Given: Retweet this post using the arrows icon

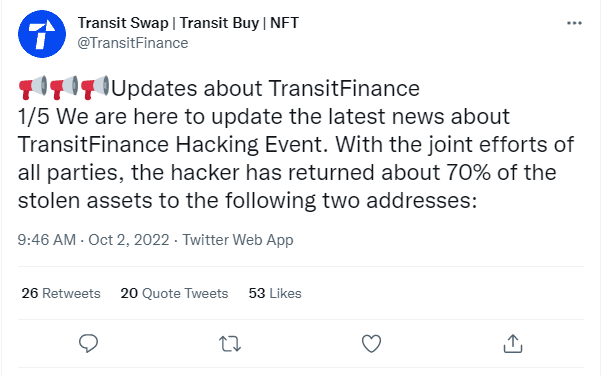Looking at the screenshot, I should [230, 344].
